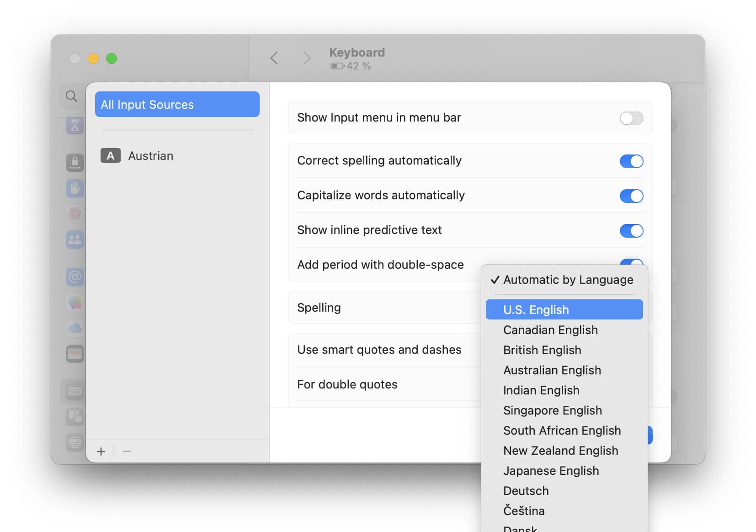Select the Austrian input source
Screen dimensions: 756x532
(x=150, y=156)
